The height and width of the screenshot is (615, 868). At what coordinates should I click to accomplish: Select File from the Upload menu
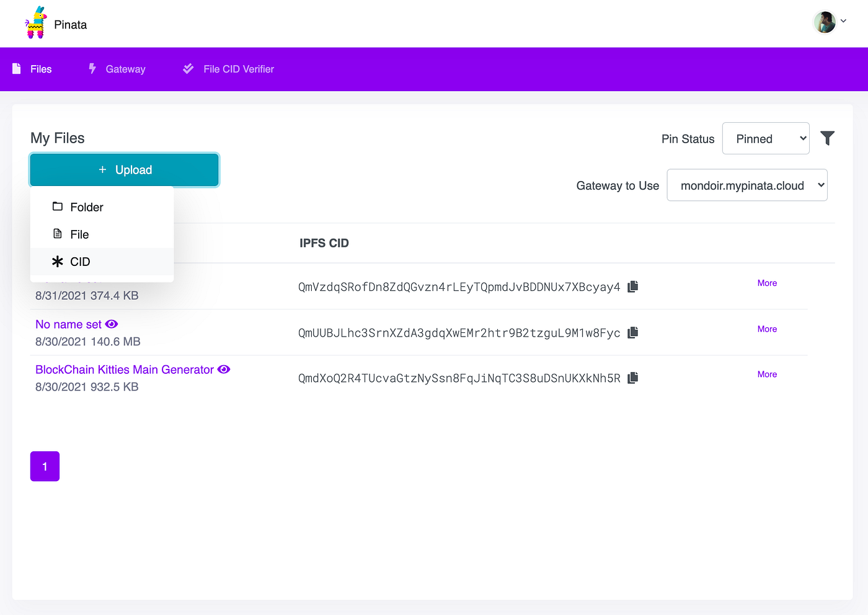[79, 234]
